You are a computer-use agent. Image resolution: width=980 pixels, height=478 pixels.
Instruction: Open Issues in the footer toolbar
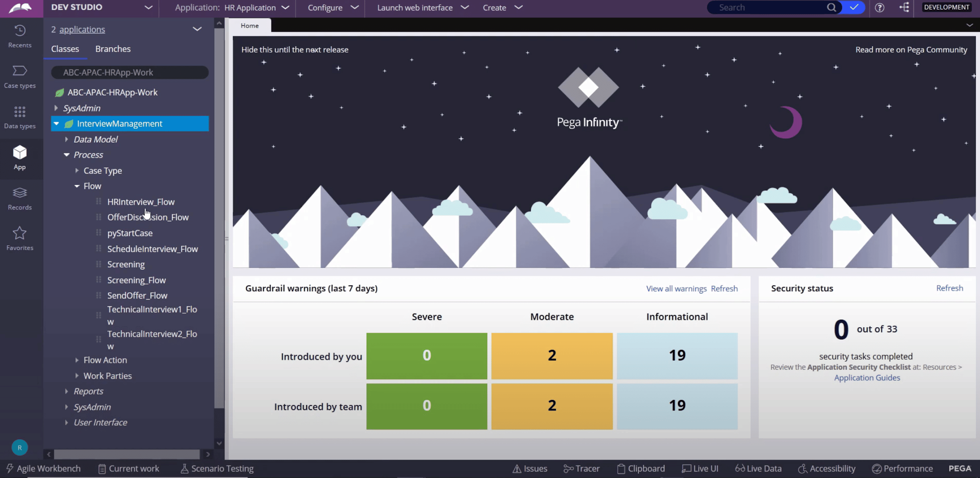pos(530,469)
